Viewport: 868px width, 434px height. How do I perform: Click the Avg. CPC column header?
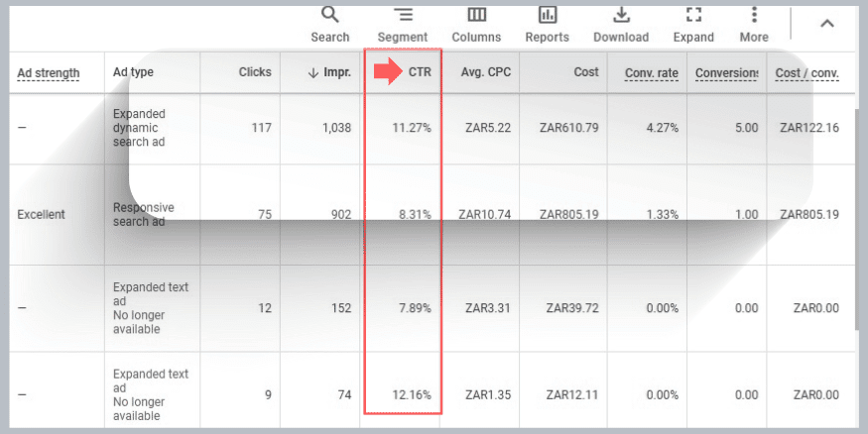coord(485,72)
